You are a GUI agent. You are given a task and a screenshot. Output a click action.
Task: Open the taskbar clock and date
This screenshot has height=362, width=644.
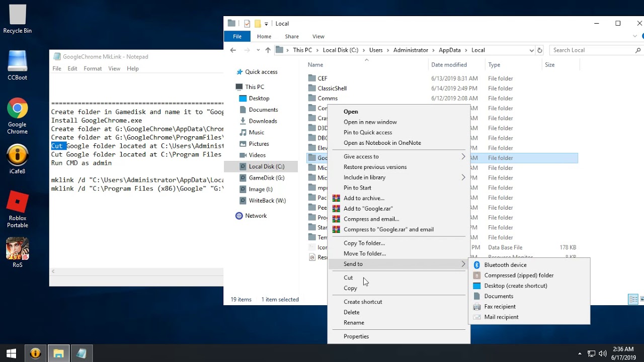(x=623, y=353)
